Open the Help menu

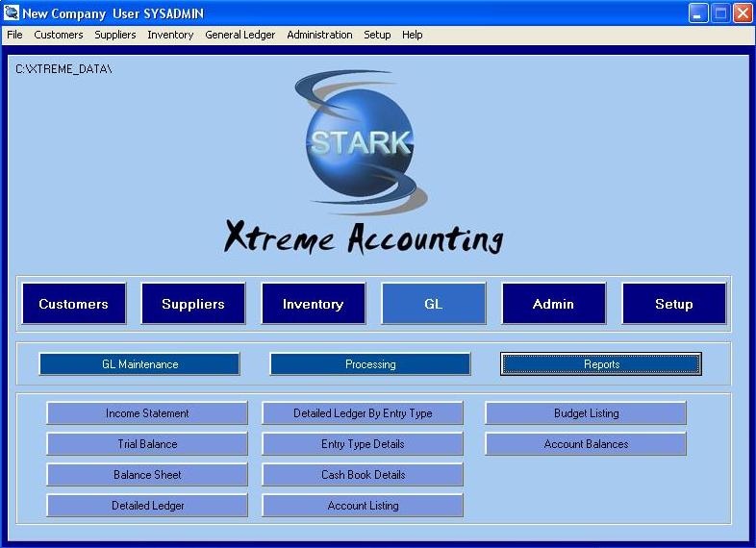click(412, 35)
